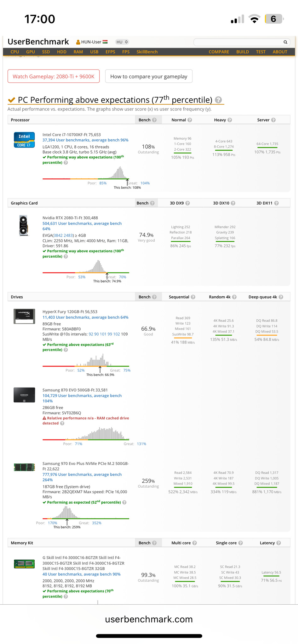This screenshot has height=644, width=298.
Task: Click the HUN-User profile icon
Action: [x=78, y=42]
